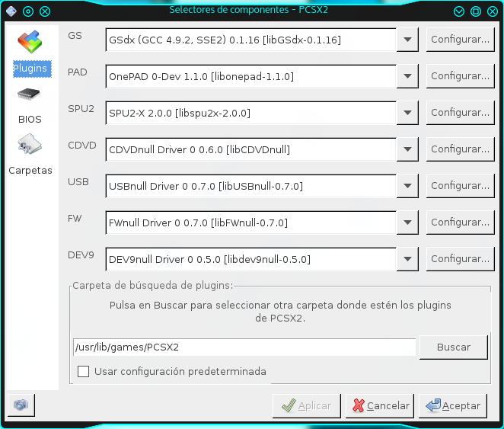Click Buscar to browse plugin folder

pos(454,347)
